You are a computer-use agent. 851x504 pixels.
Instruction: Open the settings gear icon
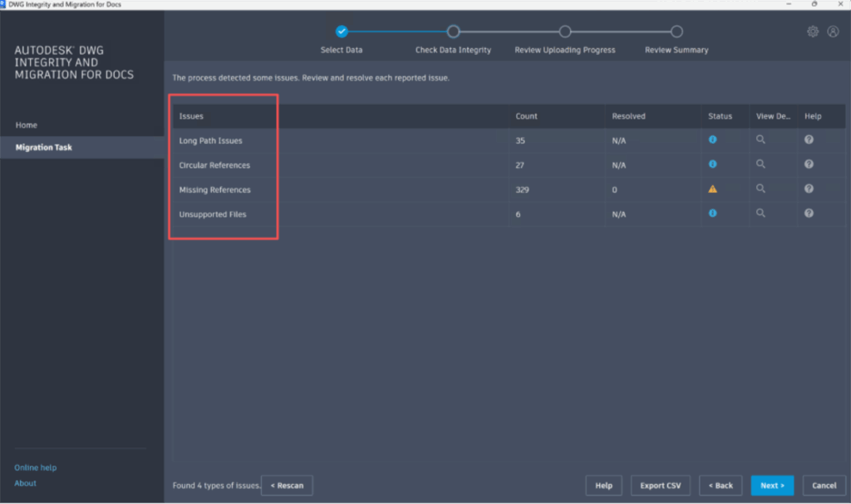(813, 32)
